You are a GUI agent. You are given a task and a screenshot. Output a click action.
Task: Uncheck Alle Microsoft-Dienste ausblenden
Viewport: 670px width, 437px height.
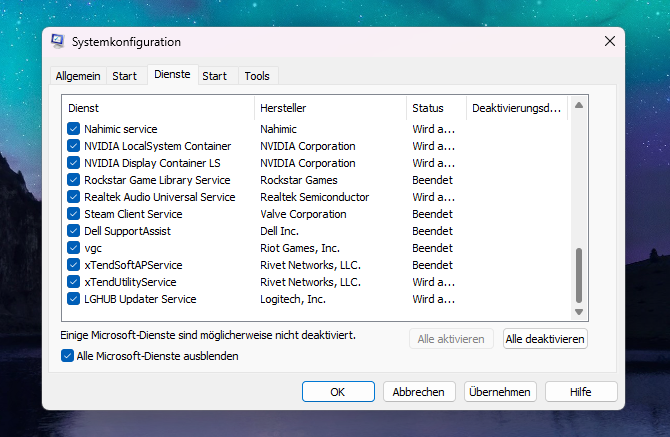coord(68,356)
